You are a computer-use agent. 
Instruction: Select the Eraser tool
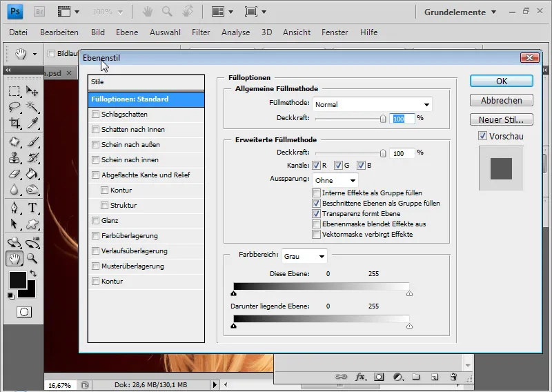14,174
